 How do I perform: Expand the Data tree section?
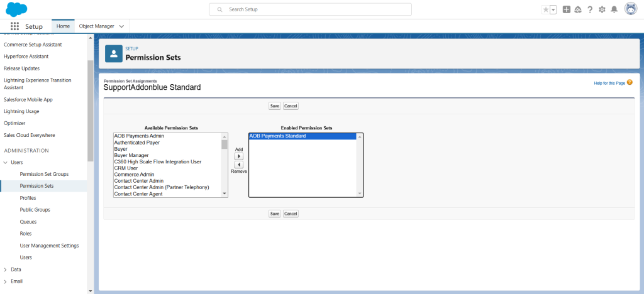(5, 269)
